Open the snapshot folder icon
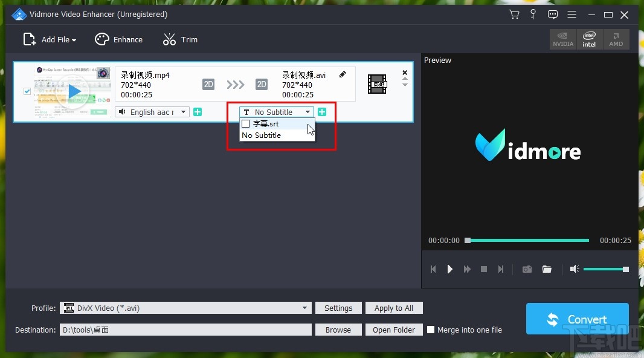 (547, 269)
